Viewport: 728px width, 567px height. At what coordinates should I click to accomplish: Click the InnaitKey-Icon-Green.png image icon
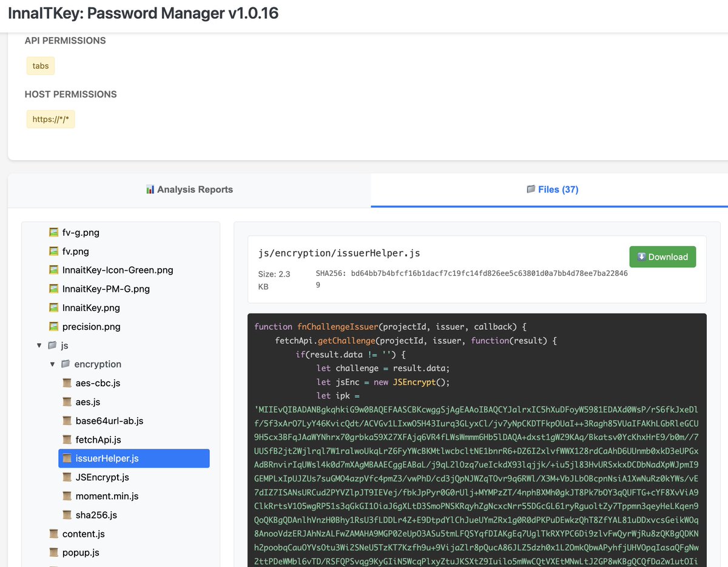coord(53,270)
